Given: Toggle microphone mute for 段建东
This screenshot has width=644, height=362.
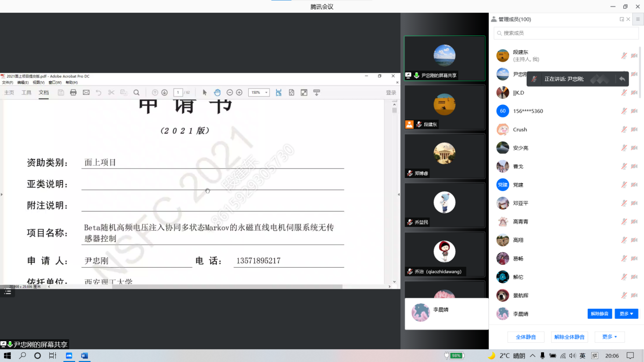Looking at the screenshot, I should (x=624, y=56).
